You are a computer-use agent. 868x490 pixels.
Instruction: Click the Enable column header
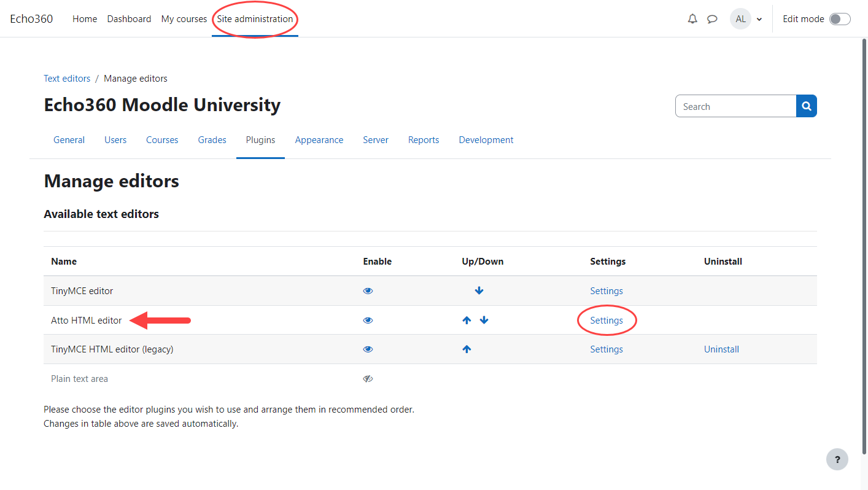click(377, 262)
